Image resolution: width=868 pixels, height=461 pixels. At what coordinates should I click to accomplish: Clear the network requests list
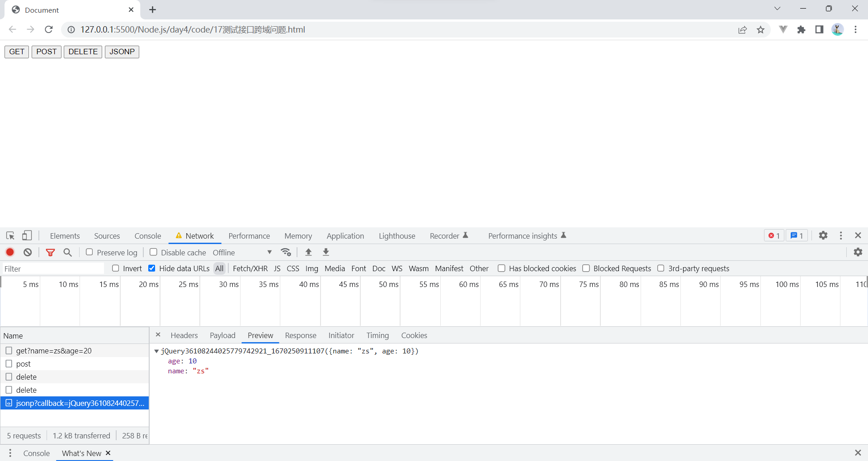click(x=28, y=252)
